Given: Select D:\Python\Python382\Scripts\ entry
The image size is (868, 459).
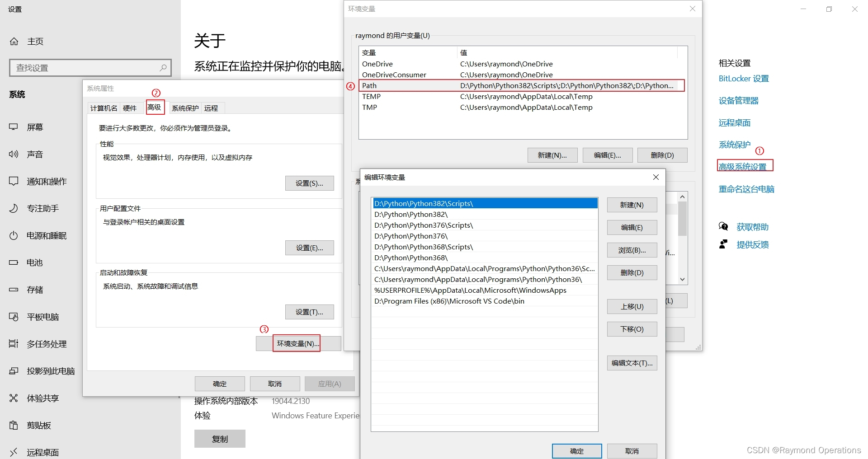Looking at the screenshot, I should point(485,203).
